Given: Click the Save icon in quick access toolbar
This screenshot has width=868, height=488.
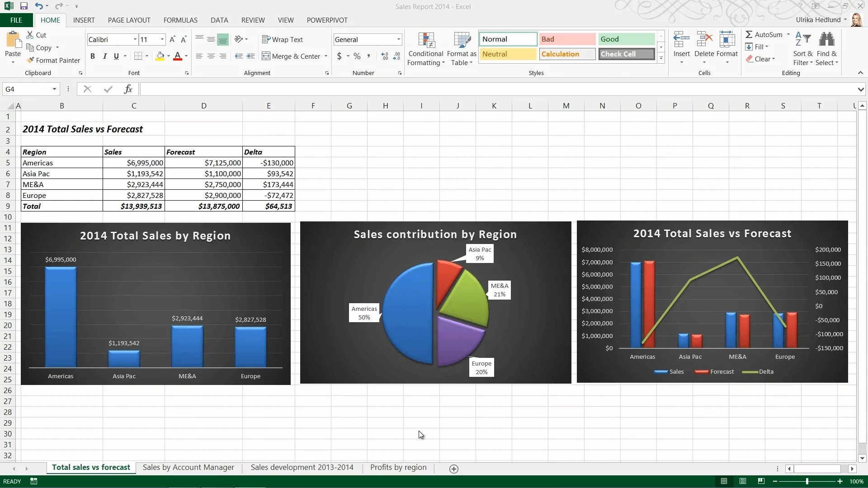Looking at the screenshot, I should click(x=24, y=6).
